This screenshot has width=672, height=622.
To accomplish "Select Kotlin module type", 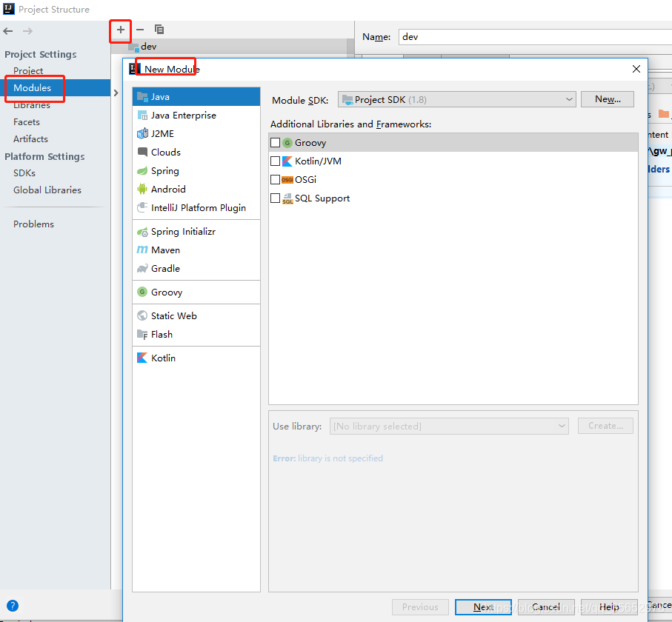I will point(196,358).
